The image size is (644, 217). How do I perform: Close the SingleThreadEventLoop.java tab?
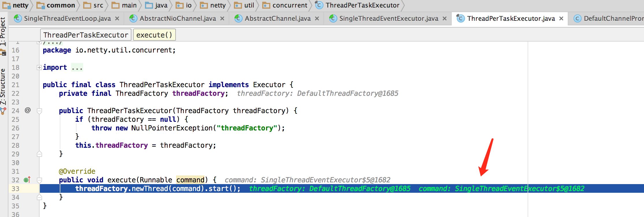(117, 18)
